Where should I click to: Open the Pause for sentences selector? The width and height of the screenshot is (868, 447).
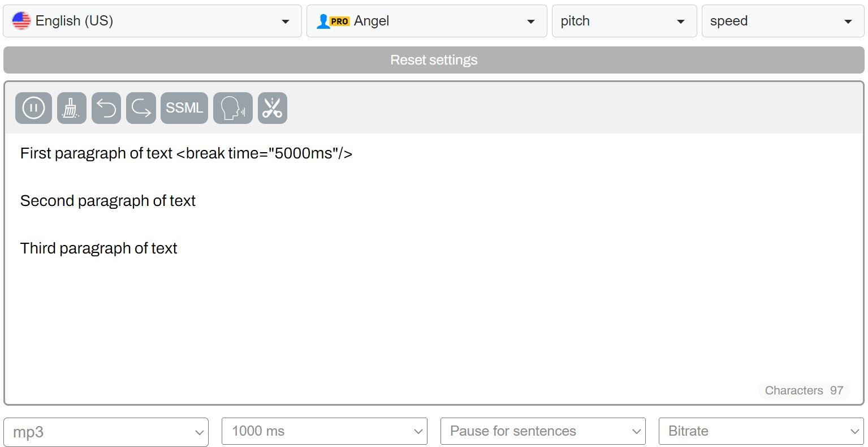click(543, 432)
